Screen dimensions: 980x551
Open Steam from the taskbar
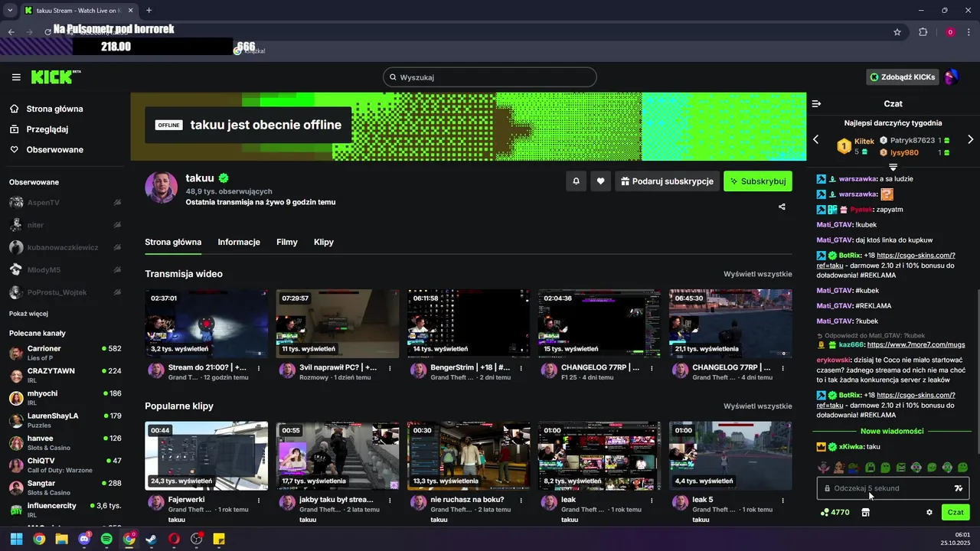tap(152, 539)
